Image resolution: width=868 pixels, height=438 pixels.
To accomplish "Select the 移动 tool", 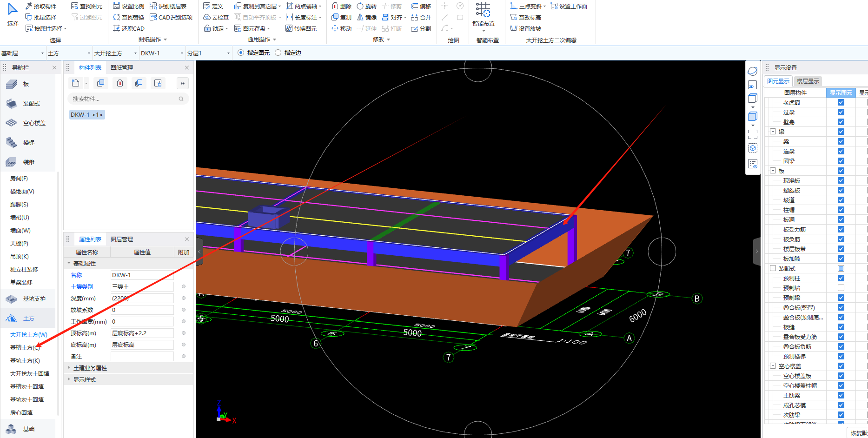I will pyautogui.click(x=342, y=28).
